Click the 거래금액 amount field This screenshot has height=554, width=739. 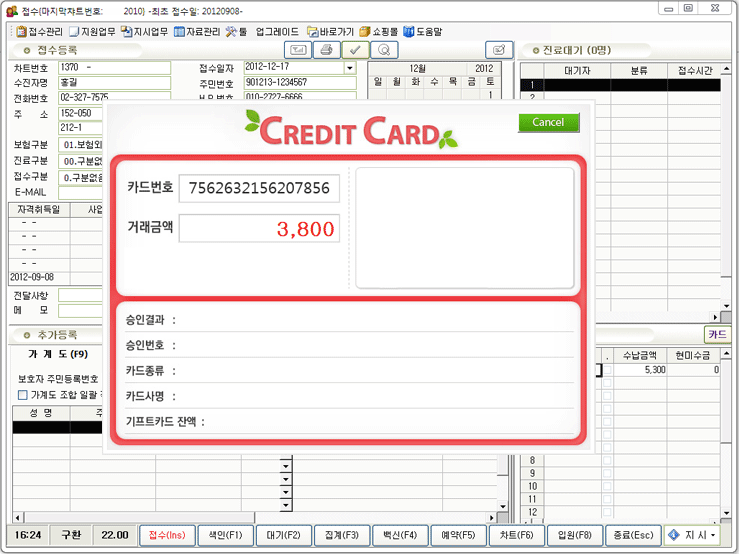pyautogui.click(x=259, y=229)
